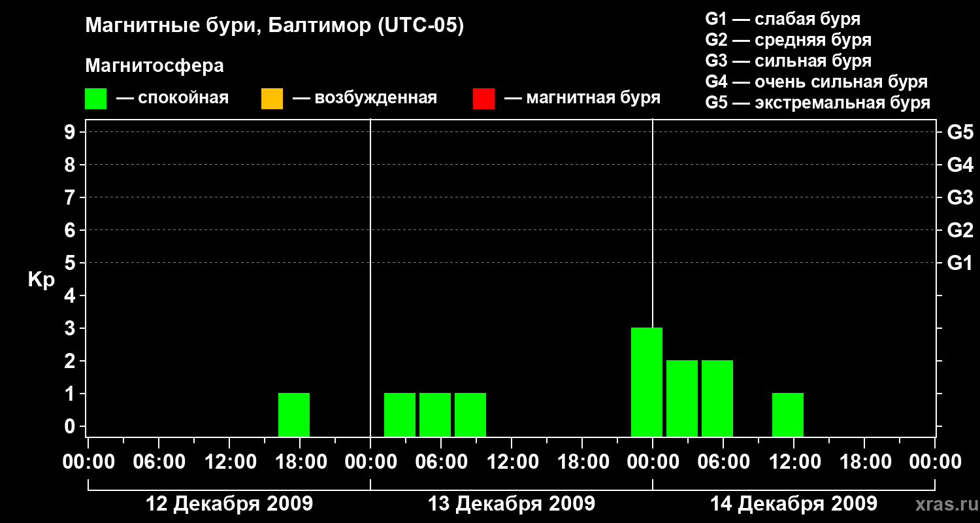Click the '— магнитная буря' legend label

[x=583, y=99]
